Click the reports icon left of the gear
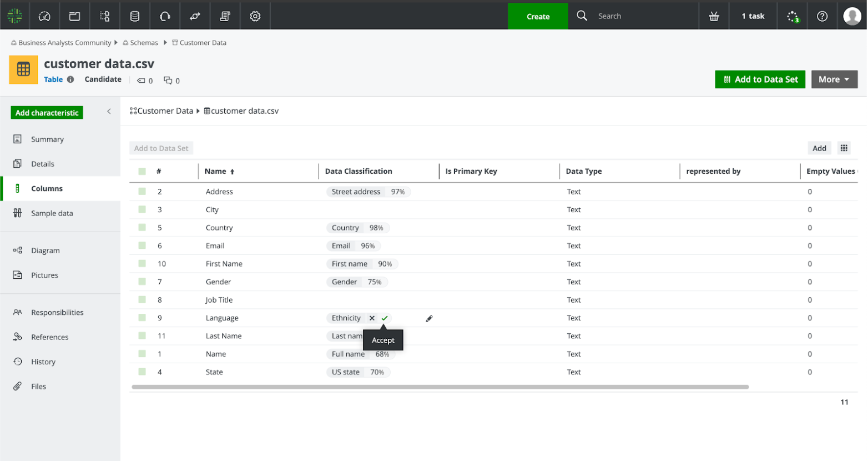 click(225, 16)
